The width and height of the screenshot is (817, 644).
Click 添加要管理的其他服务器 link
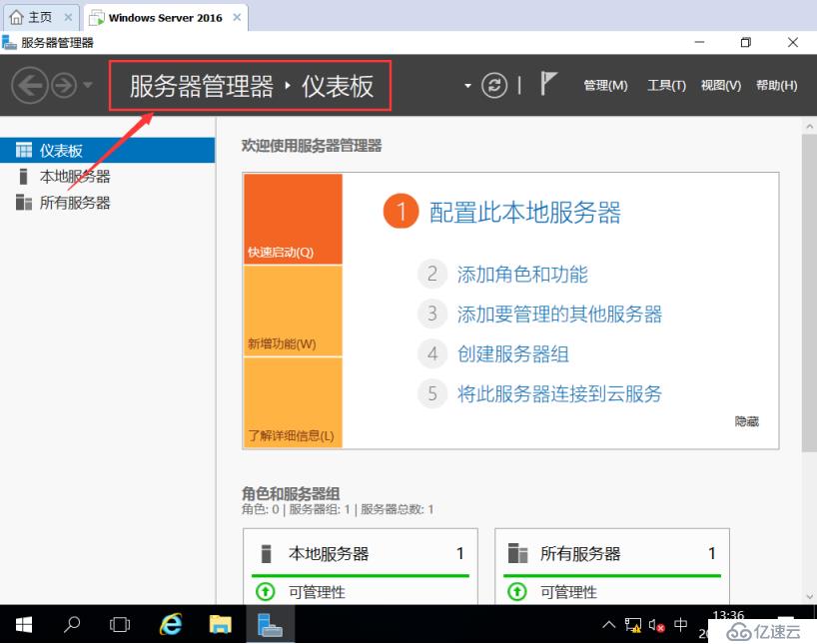pos(559,315)
